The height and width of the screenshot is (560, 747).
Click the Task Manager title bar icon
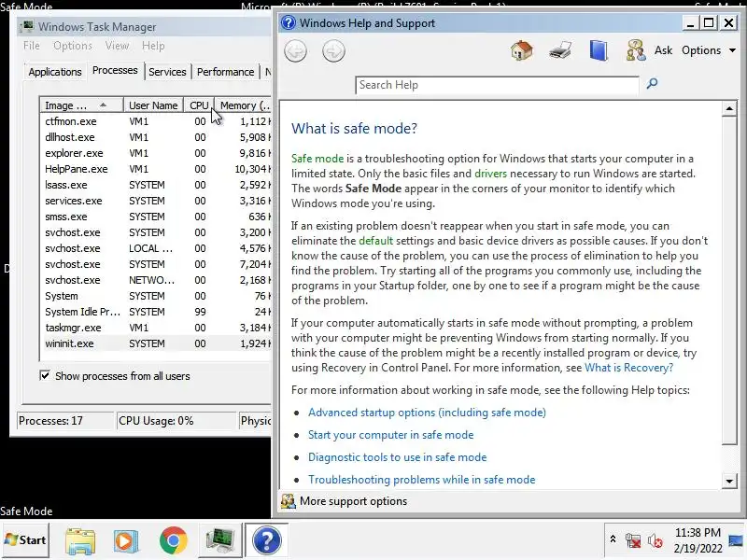point(28,26)
